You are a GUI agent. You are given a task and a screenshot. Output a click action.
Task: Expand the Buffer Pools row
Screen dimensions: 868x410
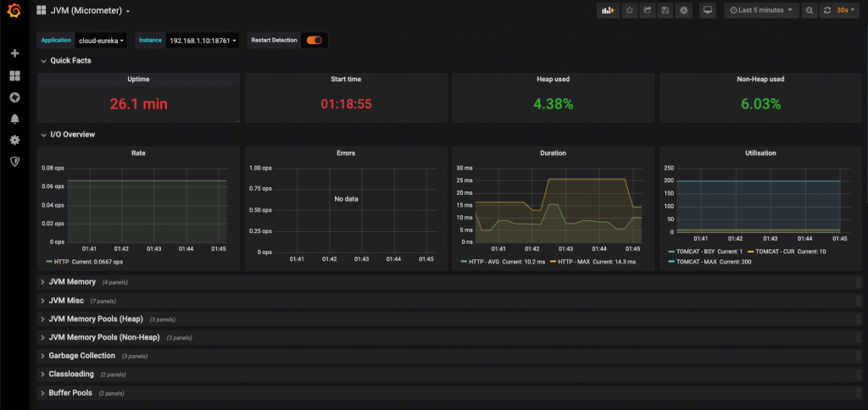[66, 393]
